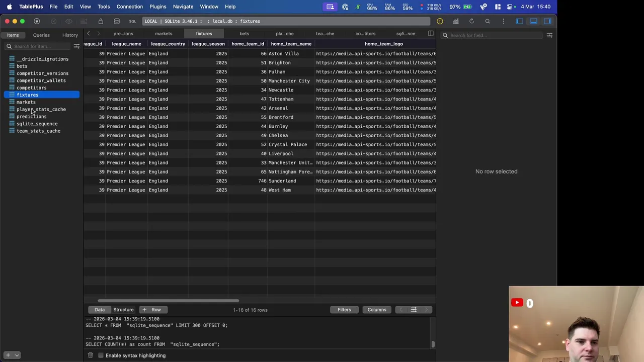Open the database cylinder icon
The image size is (644, 362).
pos(117,21)
